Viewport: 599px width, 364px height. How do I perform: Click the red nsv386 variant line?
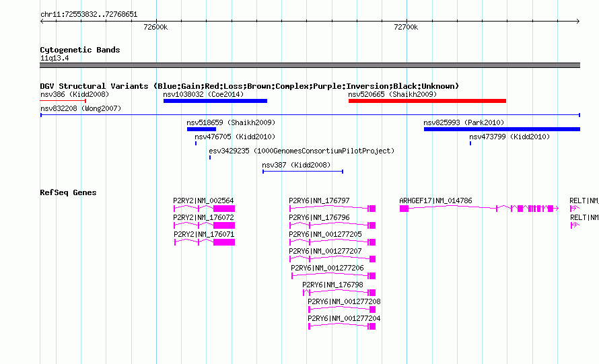click(63, 101)
